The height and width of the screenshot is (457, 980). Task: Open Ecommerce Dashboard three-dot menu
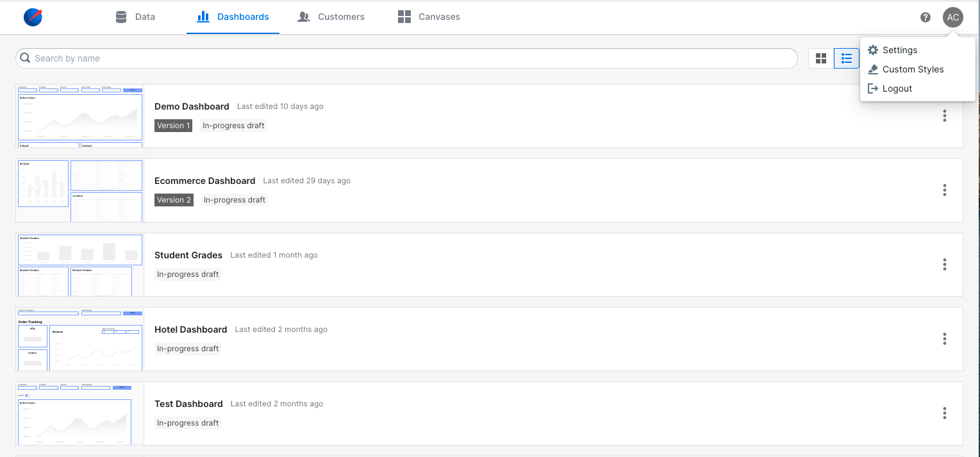[944, 190]
